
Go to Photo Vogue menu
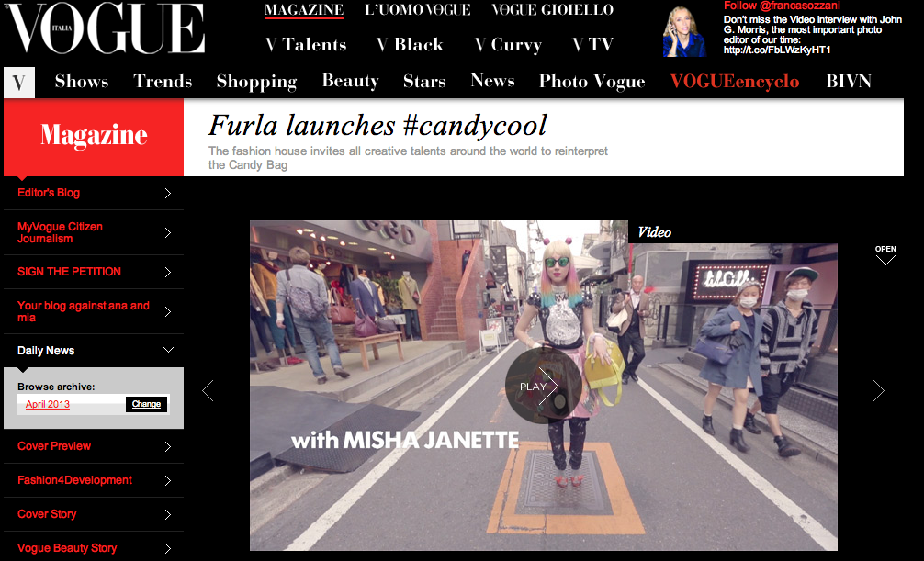point(592,82)
